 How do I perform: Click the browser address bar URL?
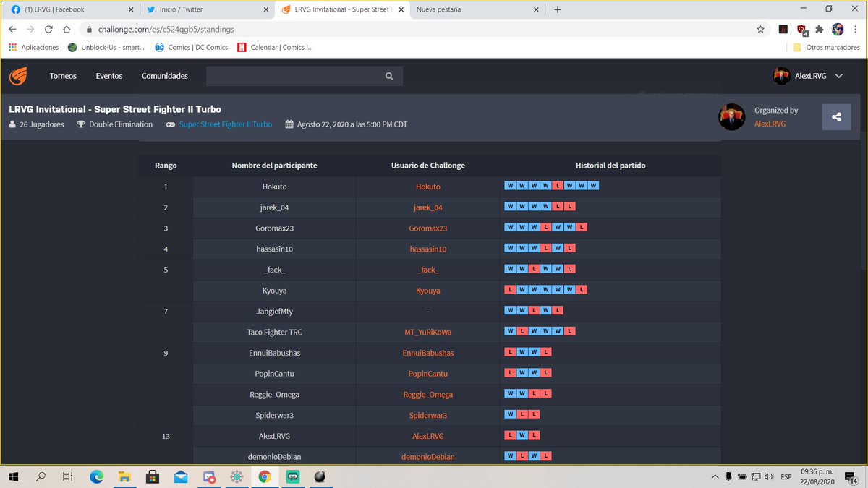coord(165,30)
